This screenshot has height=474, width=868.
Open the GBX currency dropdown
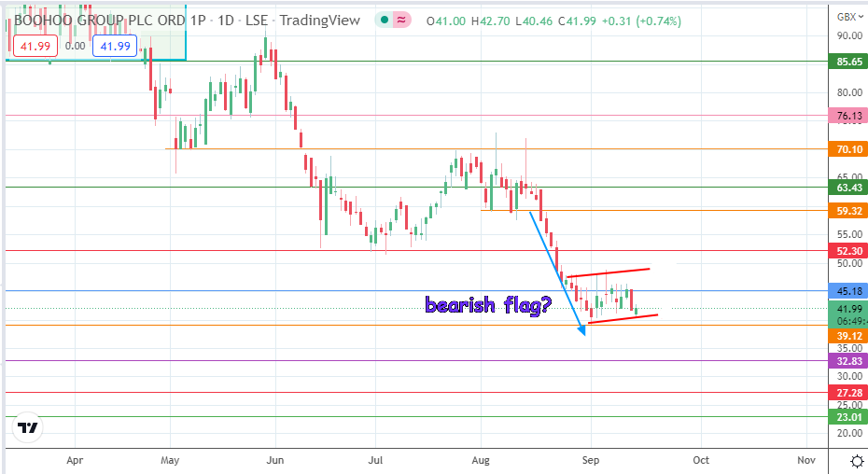pyautogui.click(x=849, y=17)
